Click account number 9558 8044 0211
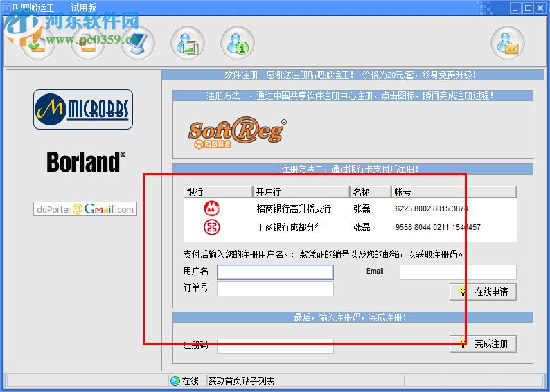Viewport: 550px width, 392px height. tap(438, 227)
